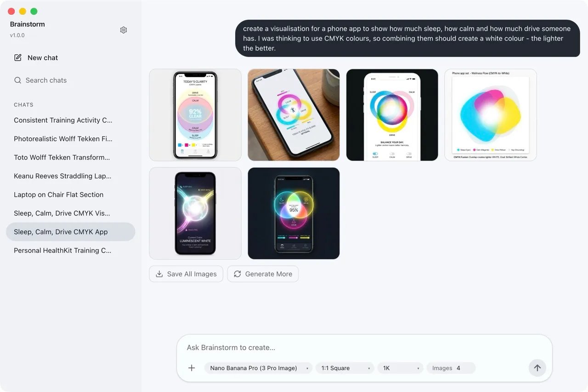The width and height of the screenshot is (588, 392).
Task: Open the Nano Banana Pro model dropdown
Action: 259,368
